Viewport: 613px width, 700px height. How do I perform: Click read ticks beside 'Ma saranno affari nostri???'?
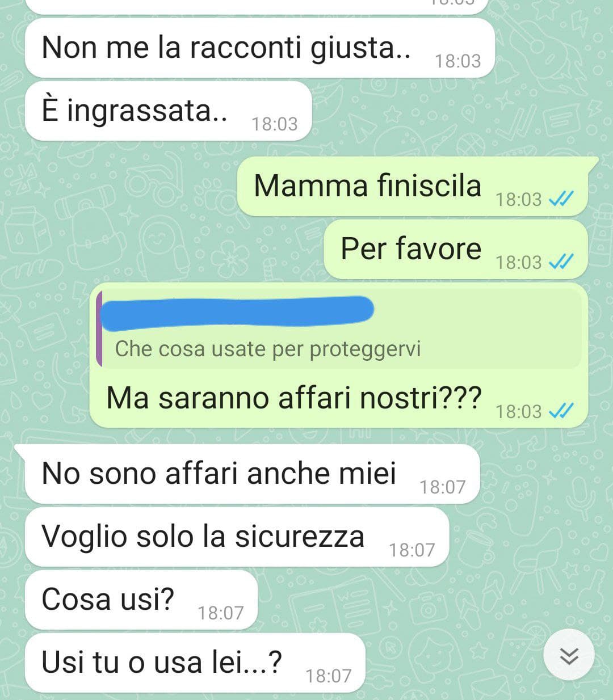(562, 410)
